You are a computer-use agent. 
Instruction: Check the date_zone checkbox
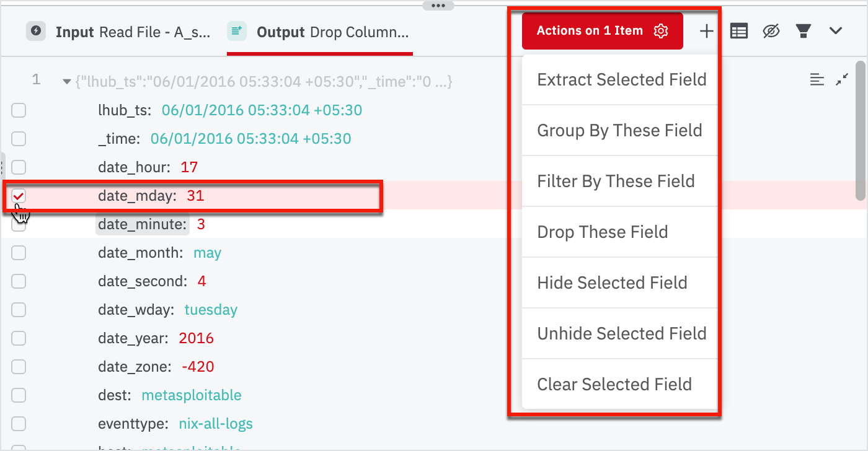19,367
